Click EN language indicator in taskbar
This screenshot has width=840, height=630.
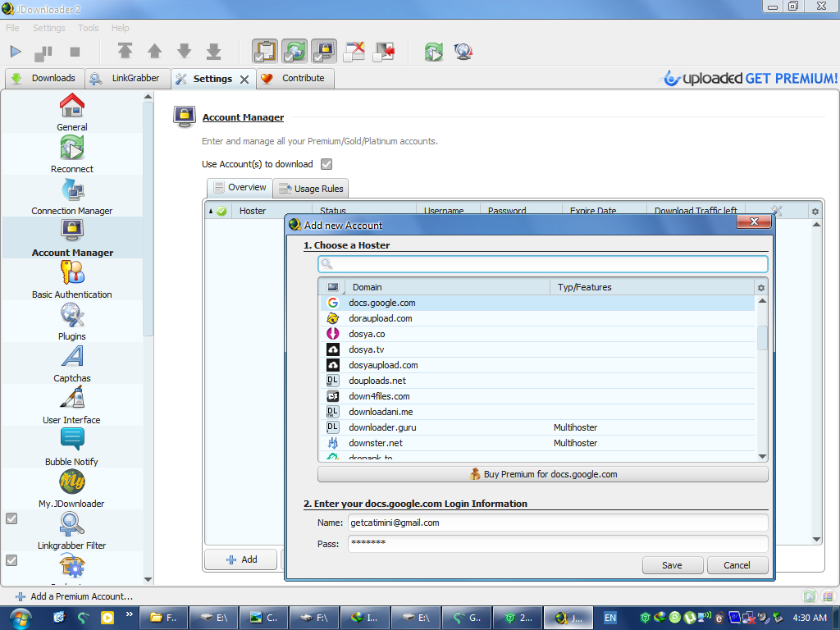coord(610,618)
